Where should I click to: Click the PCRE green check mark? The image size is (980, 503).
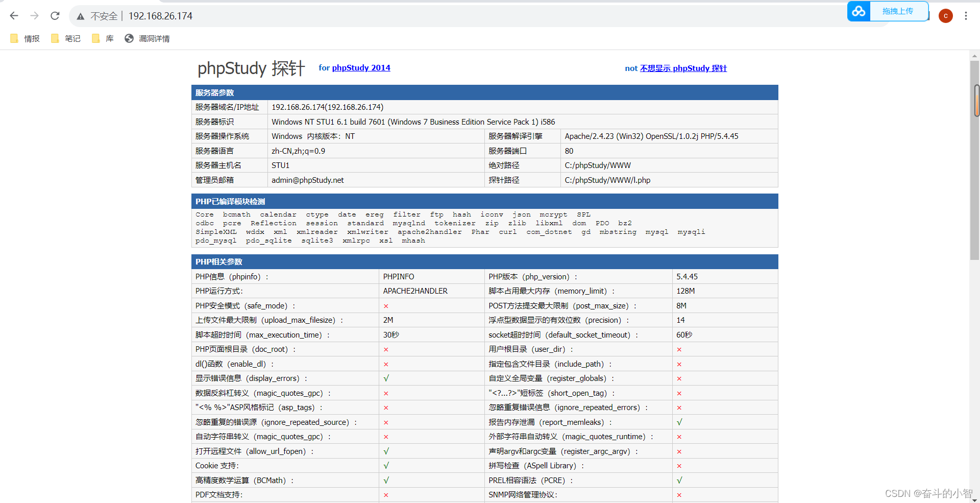(x=680, y=481)
